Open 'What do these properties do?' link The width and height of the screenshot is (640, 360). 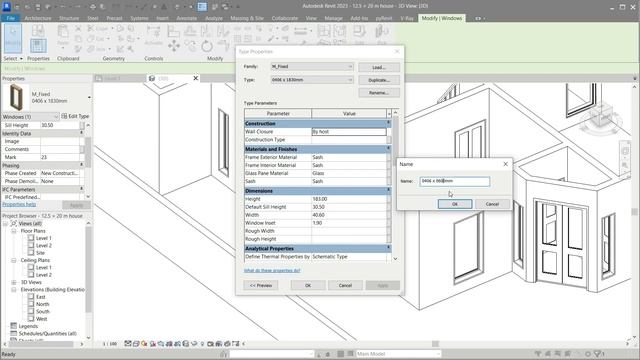coord(272,271)
